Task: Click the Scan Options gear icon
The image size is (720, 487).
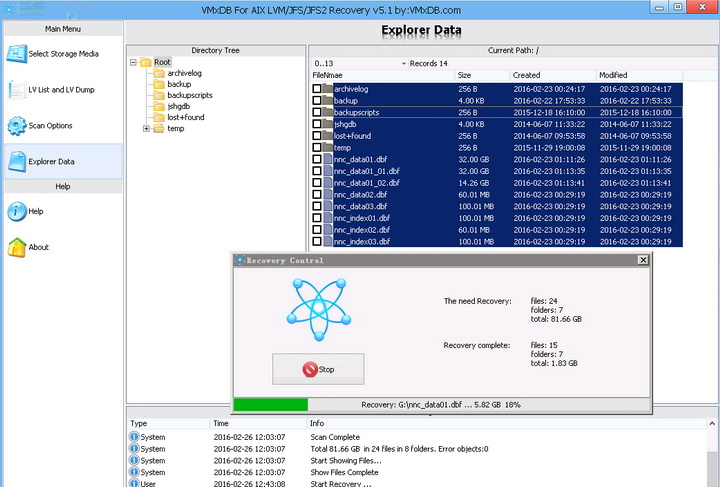Action: [x=17, y=125]
